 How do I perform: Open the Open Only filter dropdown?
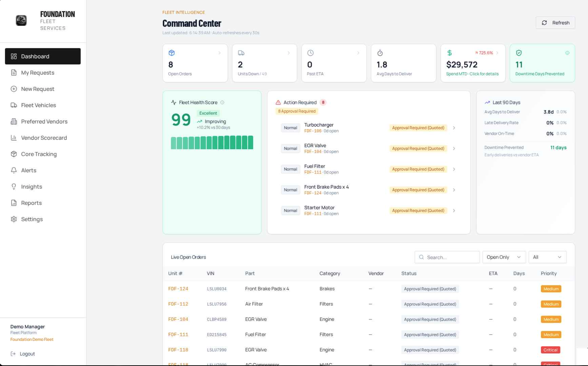pos(504,257)
